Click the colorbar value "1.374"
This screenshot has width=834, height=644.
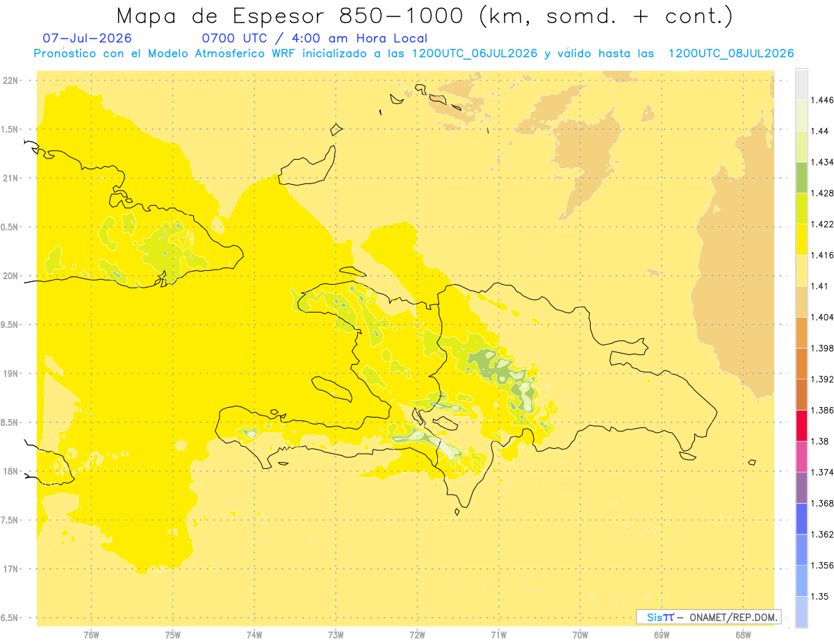pos(823,472)
